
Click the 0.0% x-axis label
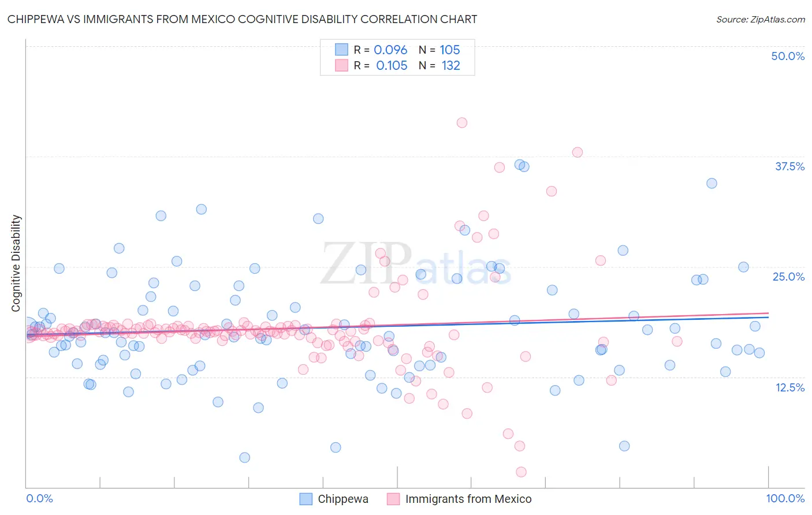tap(40, 498)
